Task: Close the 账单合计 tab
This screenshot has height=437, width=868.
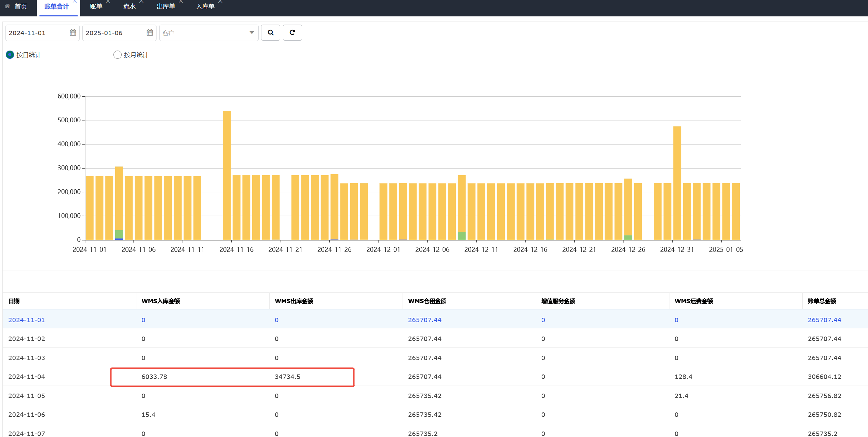Action: 74,2
